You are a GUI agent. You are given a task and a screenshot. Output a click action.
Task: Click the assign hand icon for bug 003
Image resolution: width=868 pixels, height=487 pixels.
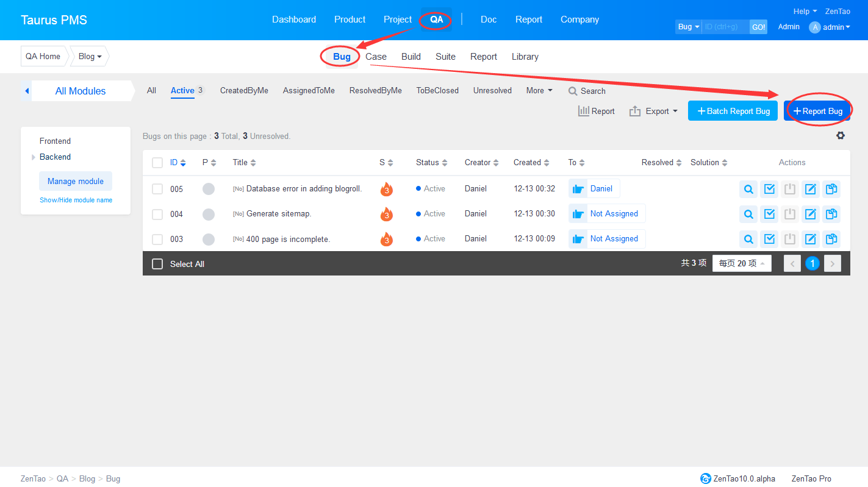tap(578, 239)
